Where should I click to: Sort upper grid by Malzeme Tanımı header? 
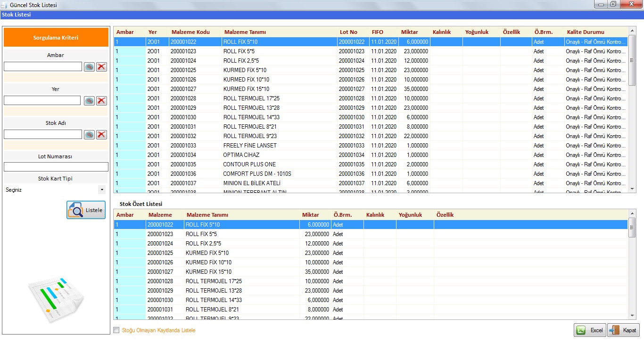pos(245,32)
